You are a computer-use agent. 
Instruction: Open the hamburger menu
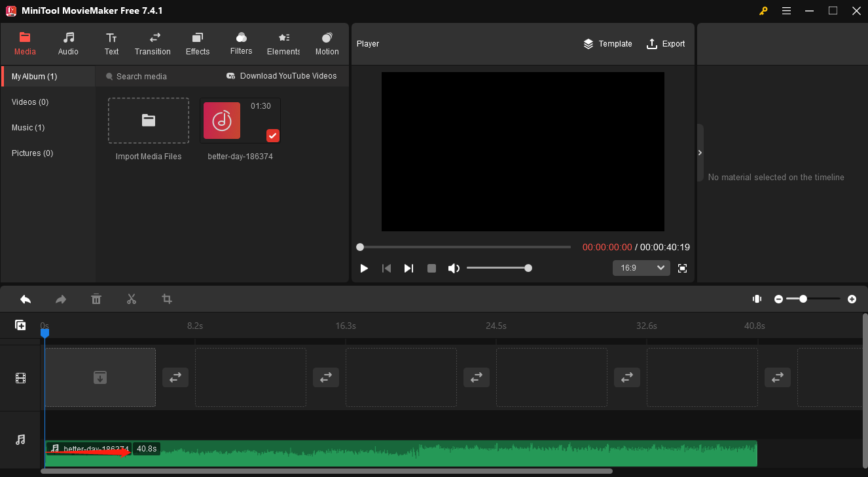click(786, 10)
